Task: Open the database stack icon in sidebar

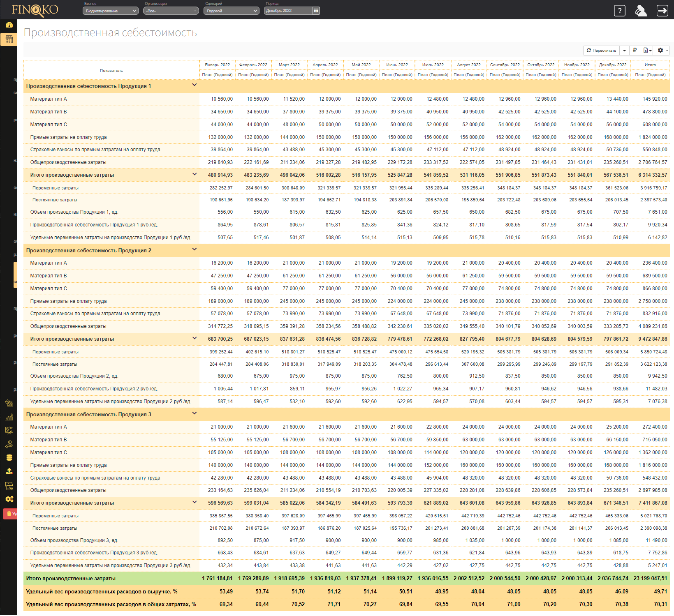Action: (x=9, y=458)
